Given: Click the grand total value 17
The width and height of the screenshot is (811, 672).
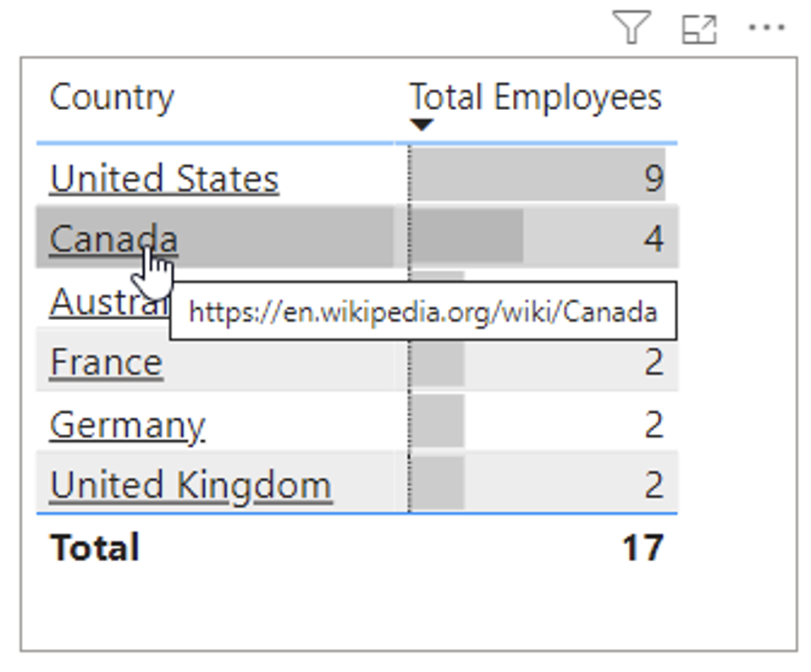Looking at the screenshot, I should [643, 548].
